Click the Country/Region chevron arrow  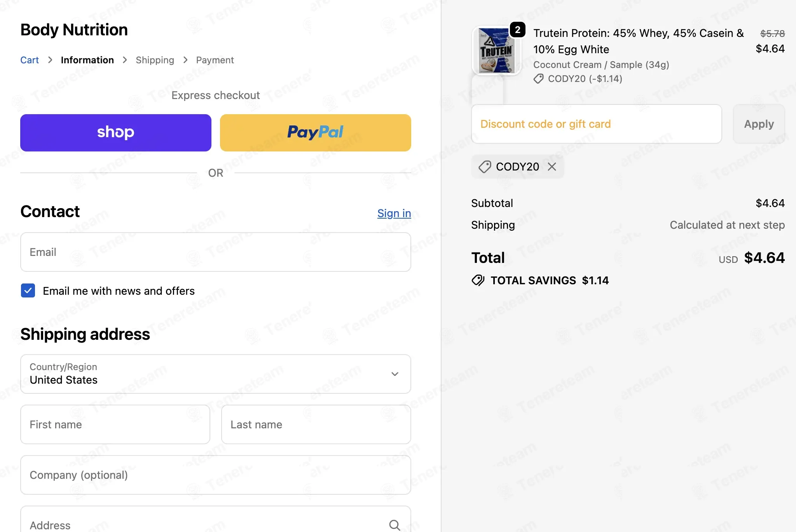coord(395,374)
